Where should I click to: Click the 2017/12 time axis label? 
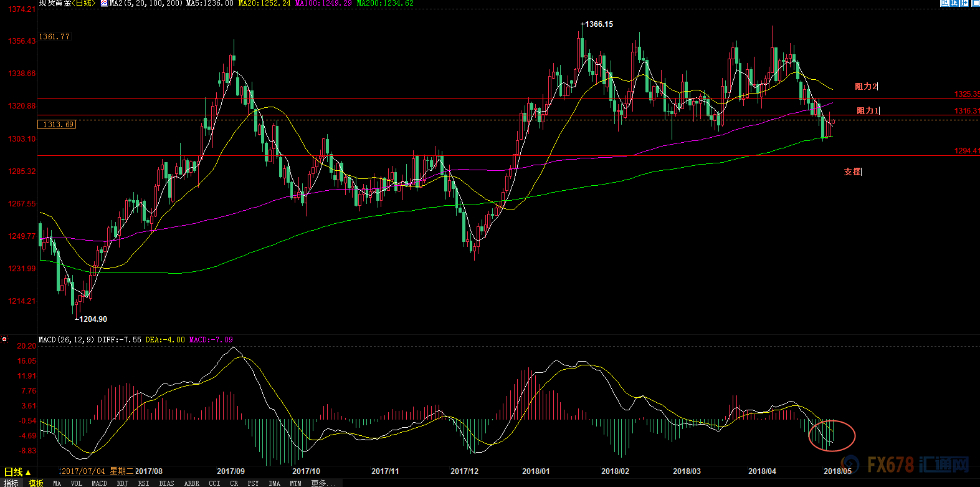coord(465,471)
